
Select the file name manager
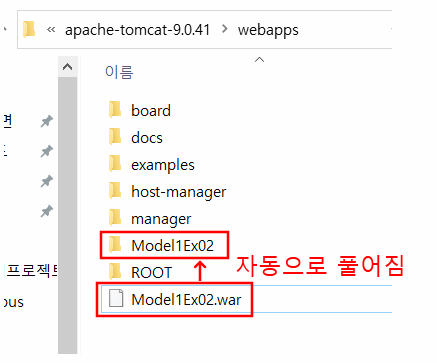pyautogui.click(x=161, y=219)
